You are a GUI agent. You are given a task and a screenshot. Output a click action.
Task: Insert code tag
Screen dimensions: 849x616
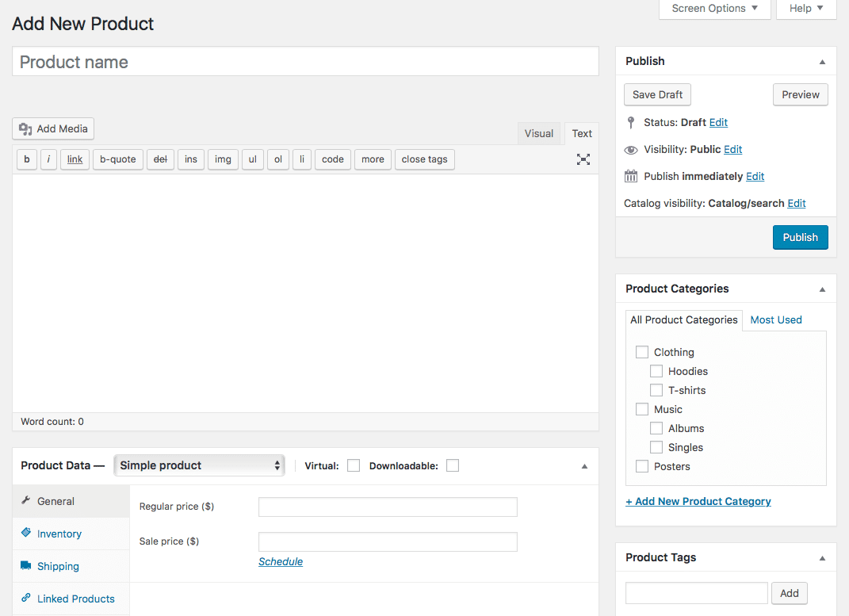click(x=332, y=159)
